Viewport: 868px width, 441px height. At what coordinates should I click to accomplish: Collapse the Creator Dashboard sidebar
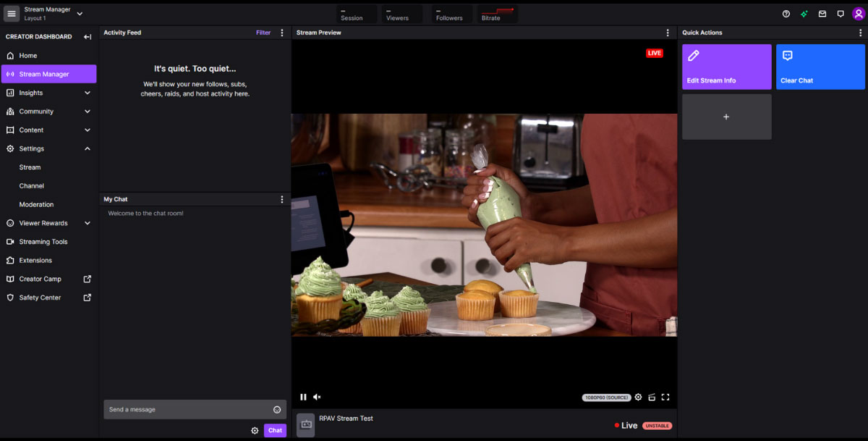(x=88, y=37)
